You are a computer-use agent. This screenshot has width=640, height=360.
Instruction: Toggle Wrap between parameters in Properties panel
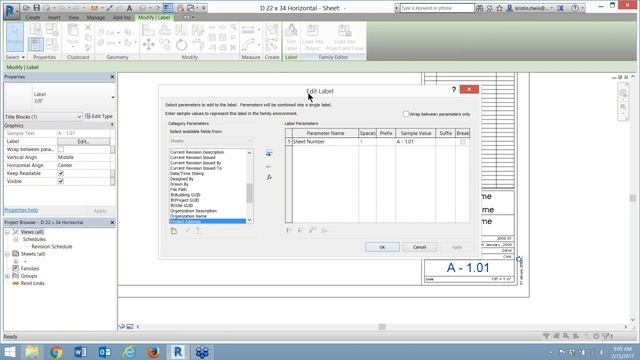[61, 149]
